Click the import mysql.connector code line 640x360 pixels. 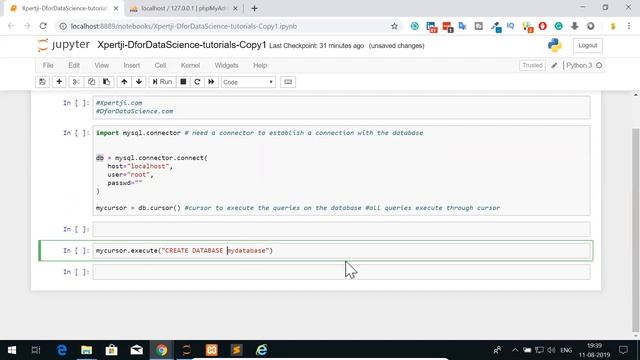(x=259, y=133)
